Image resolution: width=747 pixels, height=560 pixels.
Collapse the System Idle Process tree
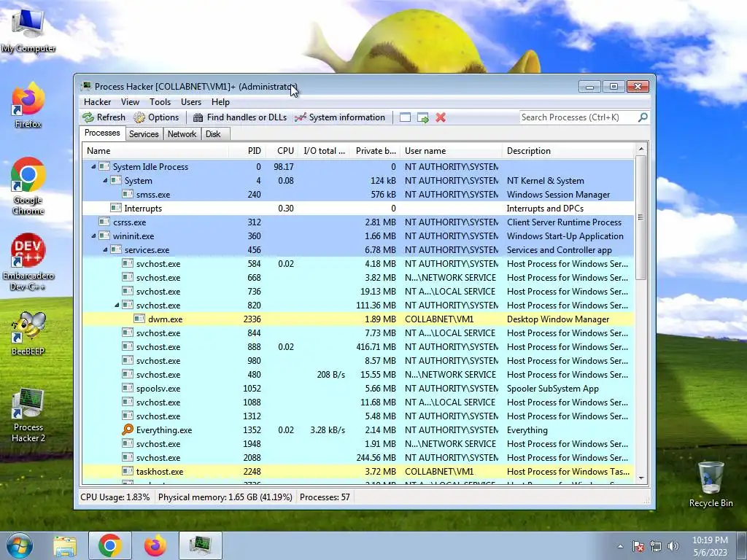pyautogui.click(x=93, y=167)
